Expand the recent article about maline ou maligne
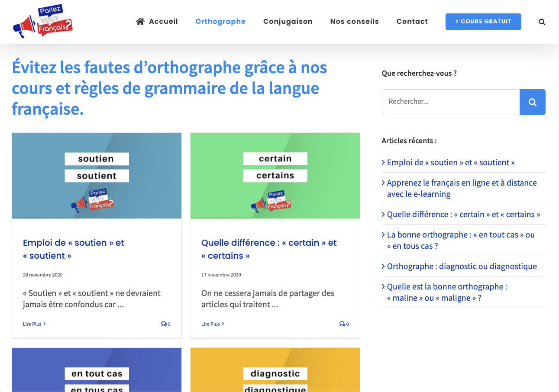Viewport: 559px width, 392px height. click(446, 292)
